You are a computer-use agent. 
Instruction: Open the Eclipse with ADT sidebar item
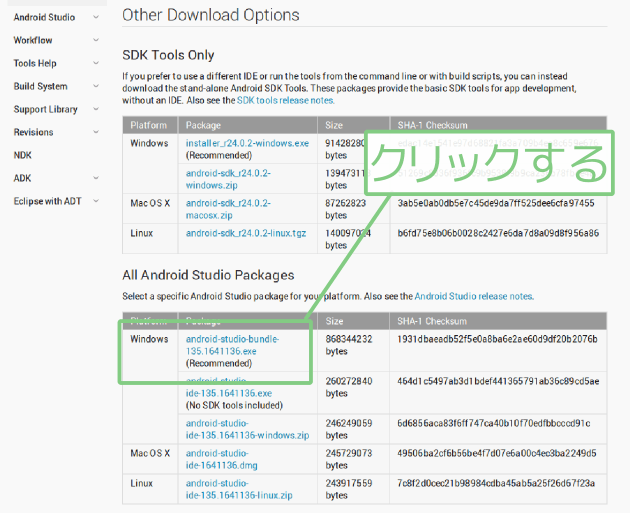coord(47,201)
